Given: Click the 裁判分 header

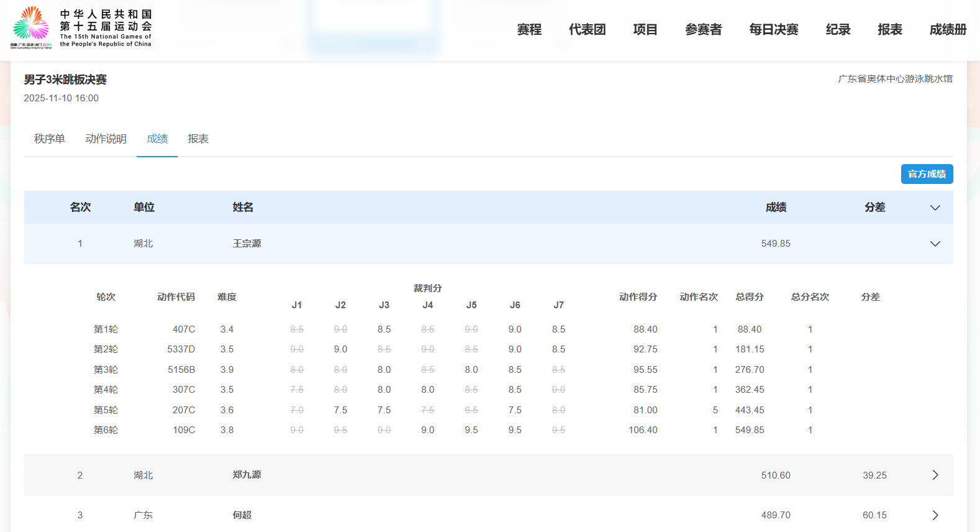Looking at the screenshot, I should 427,288.
